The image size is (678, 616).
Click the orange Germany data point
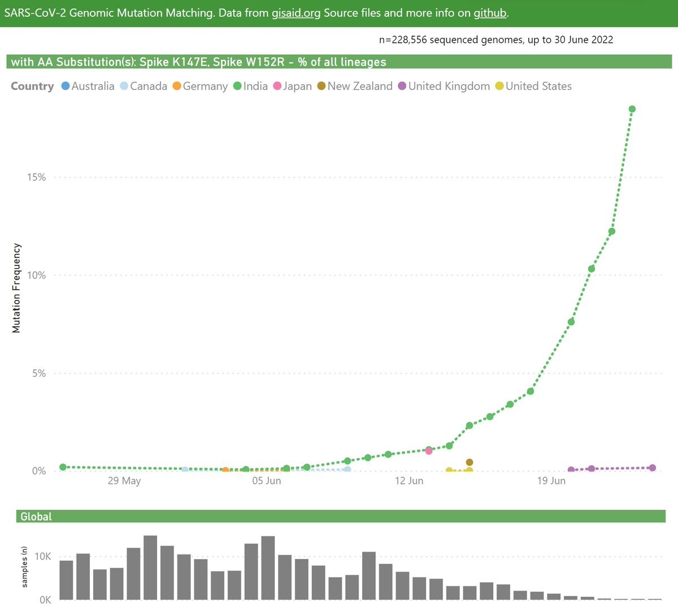[x=225, y=470]
